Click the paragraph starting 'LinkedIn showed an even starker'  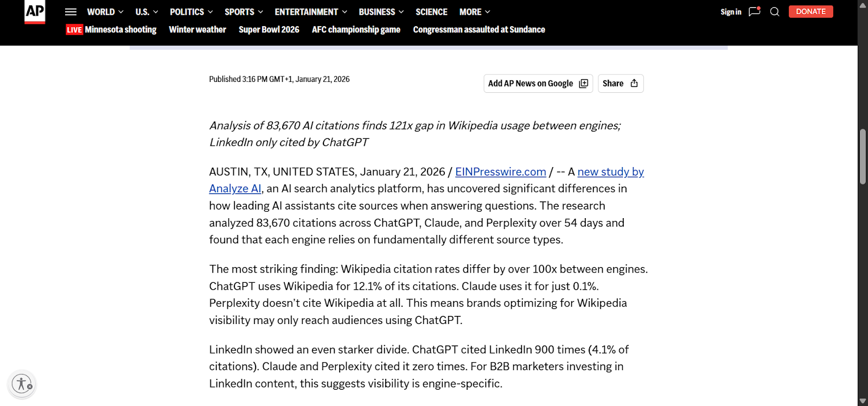click(419, 366)
